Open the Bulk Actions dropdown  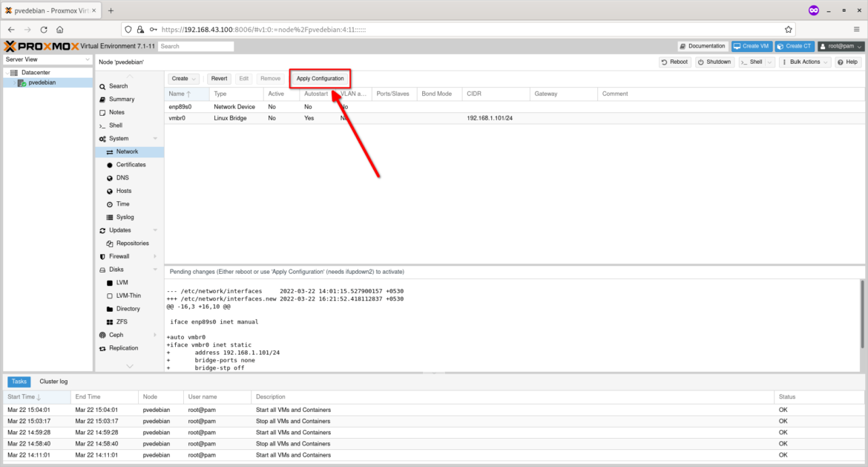(805, 62)
